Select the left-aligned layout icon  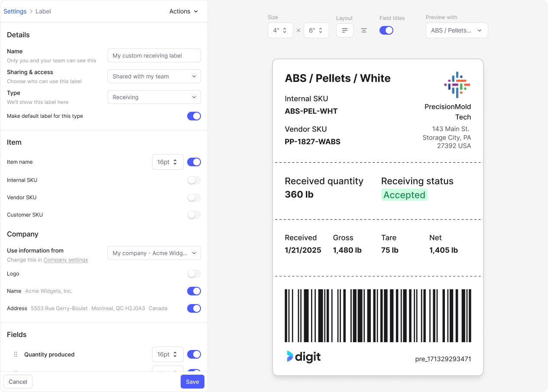coord(345,30)
